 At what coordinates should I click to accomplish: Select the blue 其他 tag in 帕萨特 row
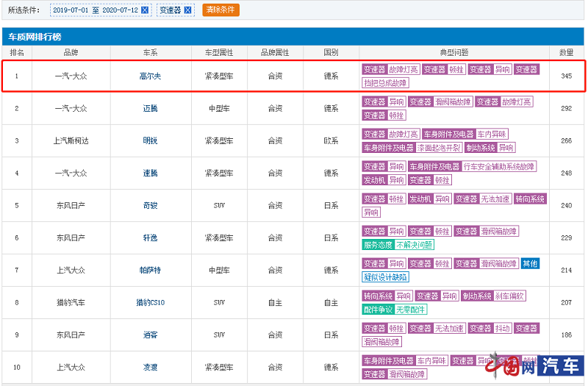point(530,263)
